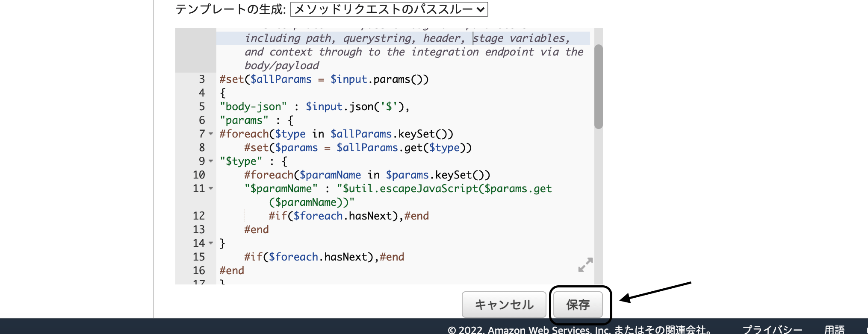Click #foreach($paramName on line 10

[303, 175]
